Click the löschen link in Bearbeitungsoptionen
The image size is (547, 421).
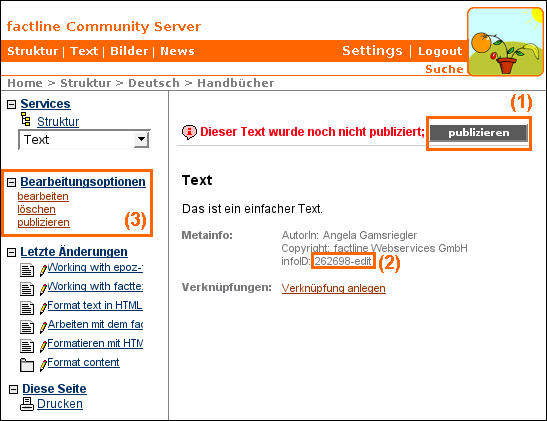point(36,209)
